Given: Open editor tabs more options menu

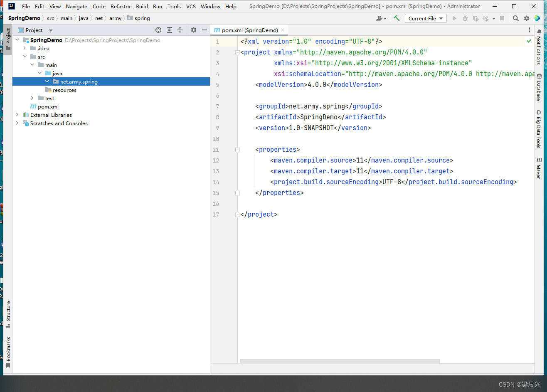Looking at the screenshot, I should [529, 30].
